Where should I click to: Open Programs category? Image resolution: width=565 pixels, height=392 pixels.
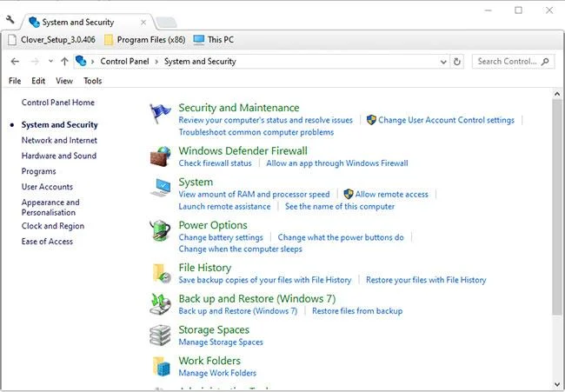click(38, 171)
